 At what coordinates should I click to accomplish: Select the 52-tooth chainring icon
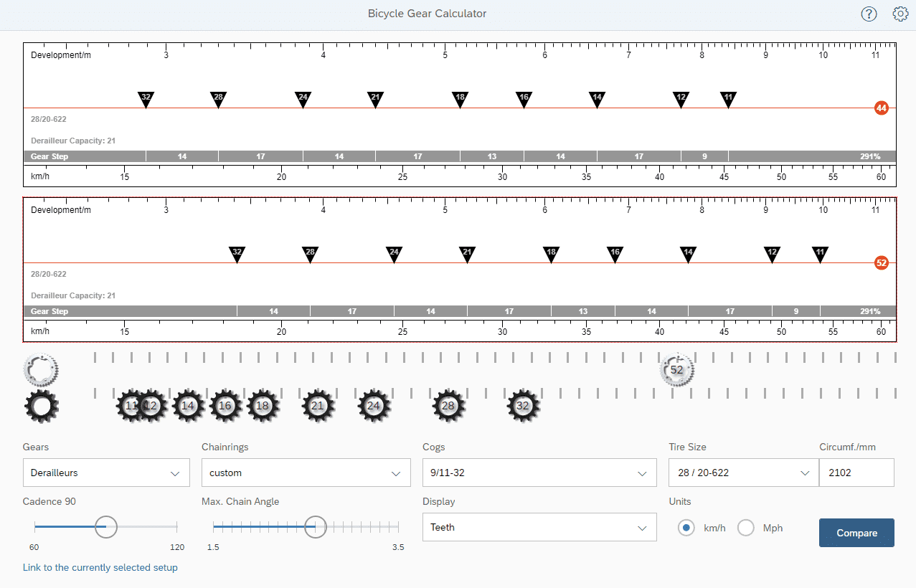(x=676, y=370)
